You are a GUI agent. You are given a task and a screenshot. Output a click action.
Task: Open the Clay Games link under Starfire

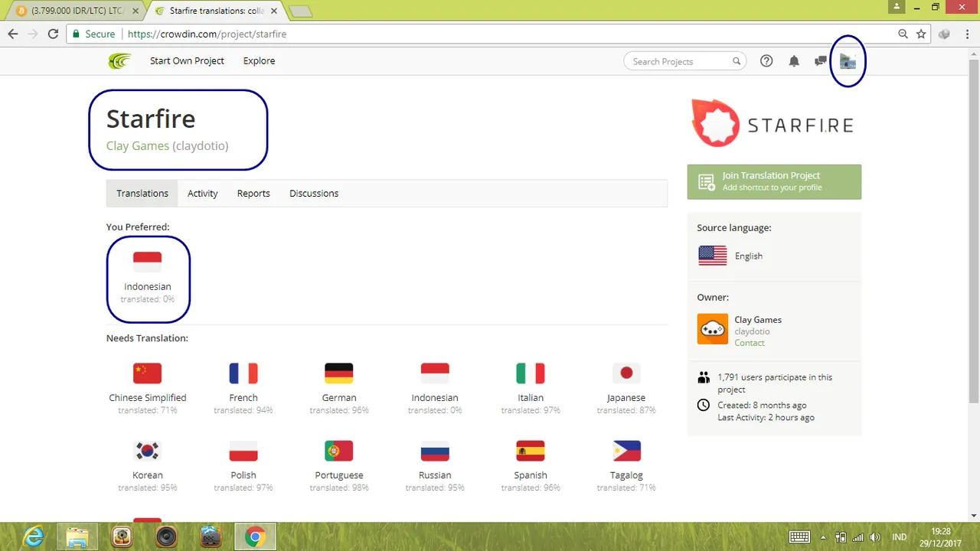(x=138, y=145)
